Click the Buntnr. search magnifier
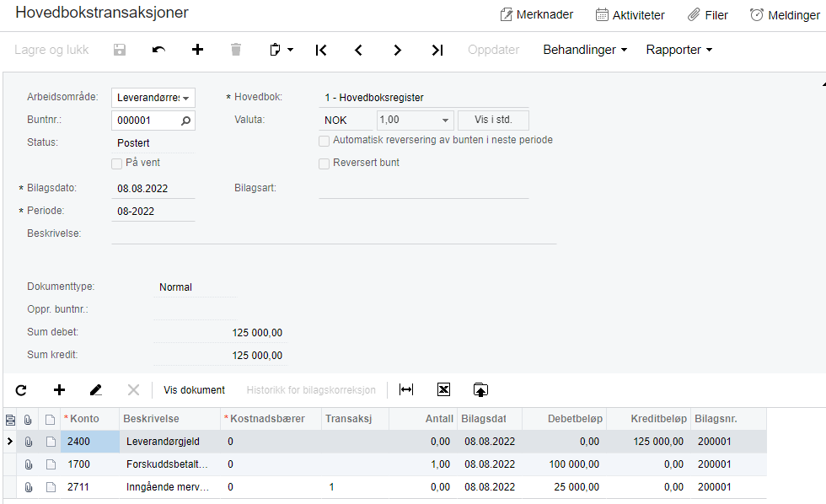826x504 pixels. pyautogui.click(x=185, y=121)
